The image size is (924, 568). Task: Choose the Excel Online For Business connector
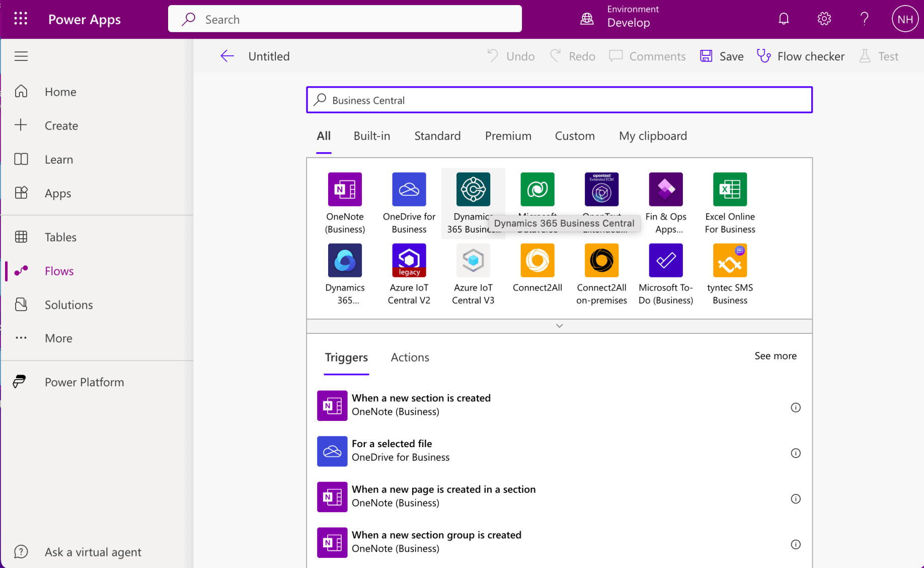pyautogui.click(x=729, y=190)
